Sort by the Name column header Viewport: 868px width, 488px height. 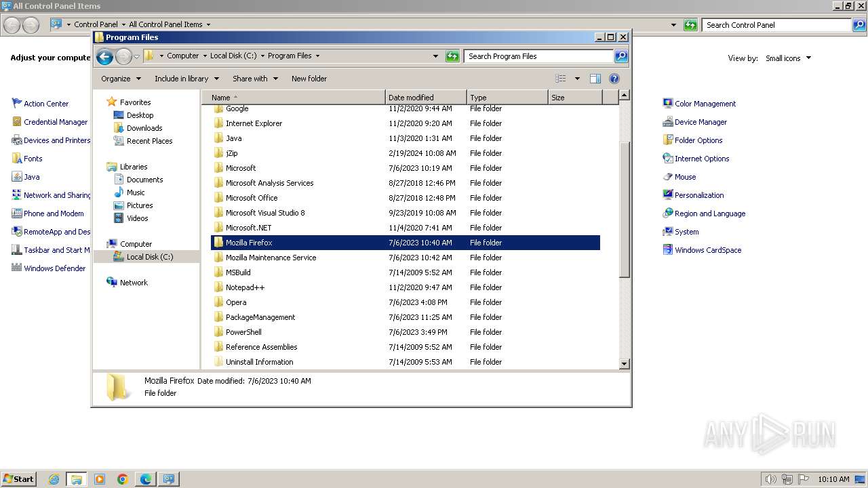(x=294, y=98)
